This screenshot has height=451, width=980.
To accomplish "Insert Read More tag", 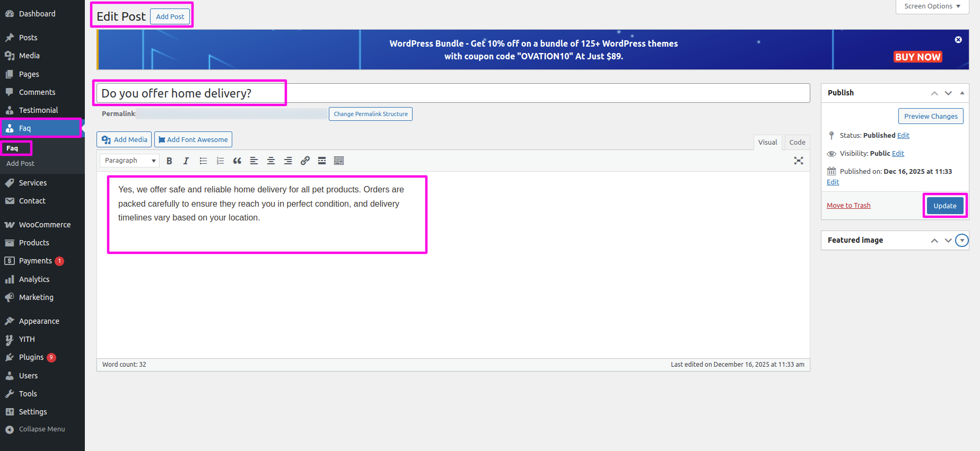I will pyautogui.click(x=322, y=161).
